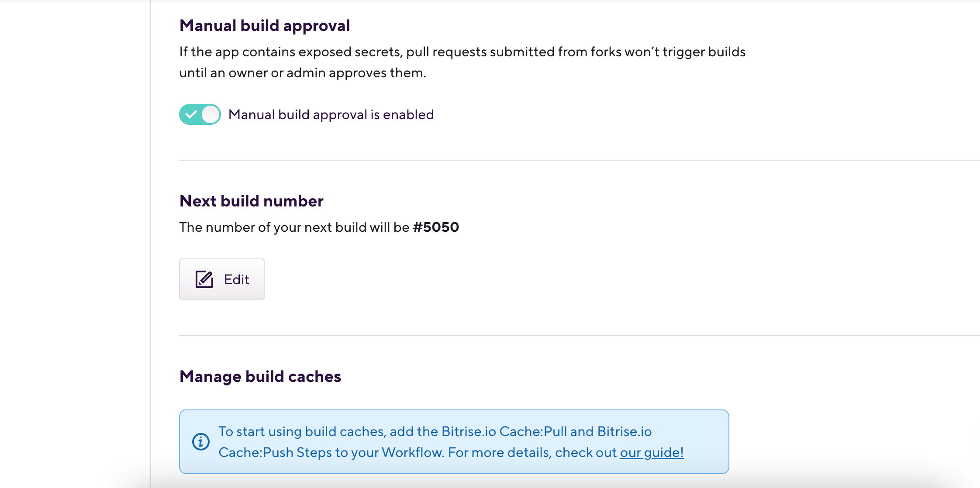Click the blue build caches info banner

pyautogui.click(x=454, y=441)
